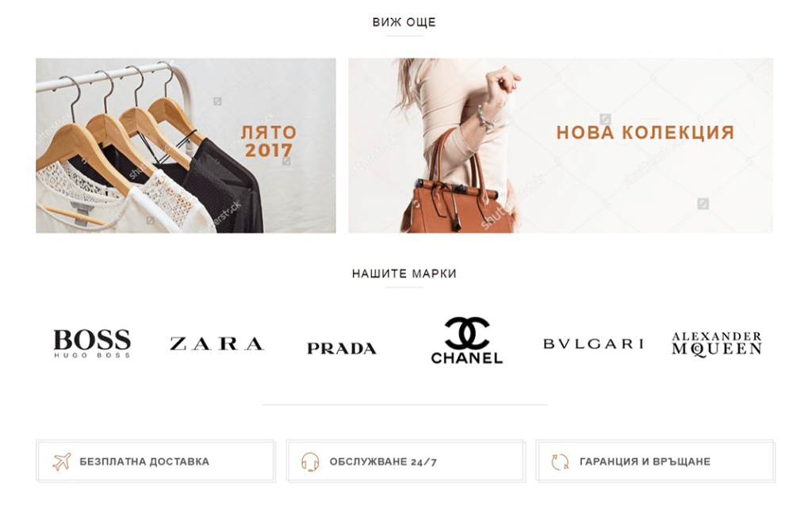Image resolution: width=812 pixels, height=508 pixels.
Task: Click the circular arrows returns icon
Action: click(x=560, y=461)
